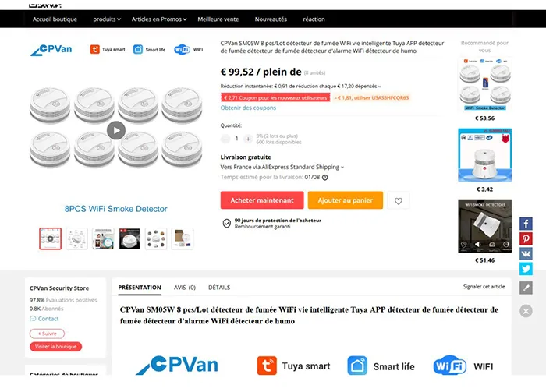546x392 pixels.
Task: Click Acheter maintenant button
Action: [x=262, y=200]
